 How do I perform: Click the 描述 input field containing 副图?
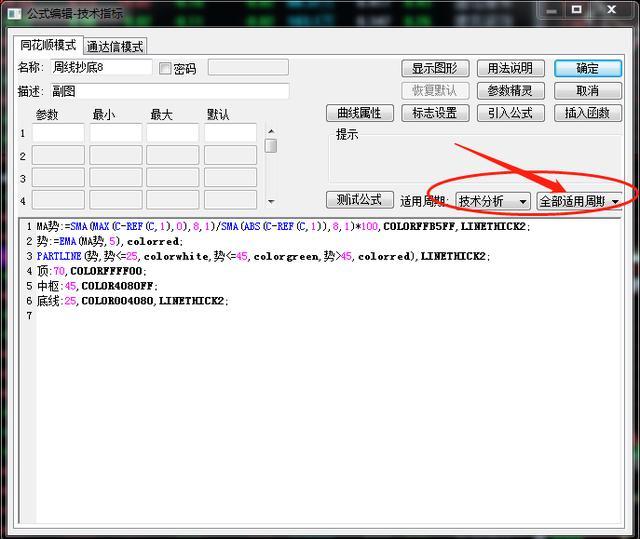tap(170, 91)
